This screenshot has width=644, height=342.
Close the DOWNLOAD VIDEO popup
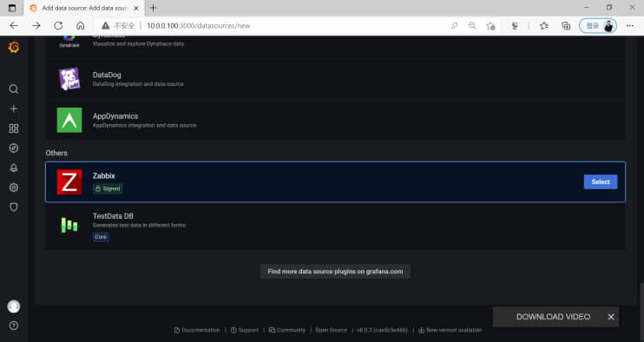pyautogui.click(x=611, y=317)
